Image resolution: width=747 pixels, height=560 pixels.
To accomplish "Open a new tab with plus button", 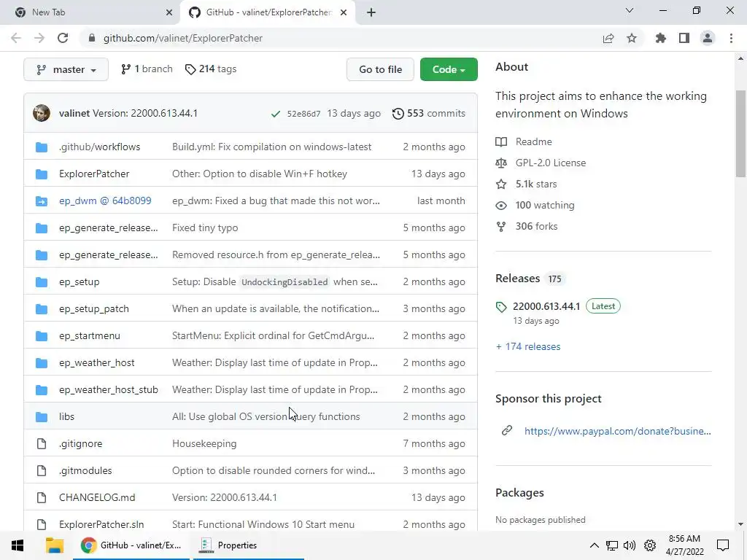I will (371, 12).
